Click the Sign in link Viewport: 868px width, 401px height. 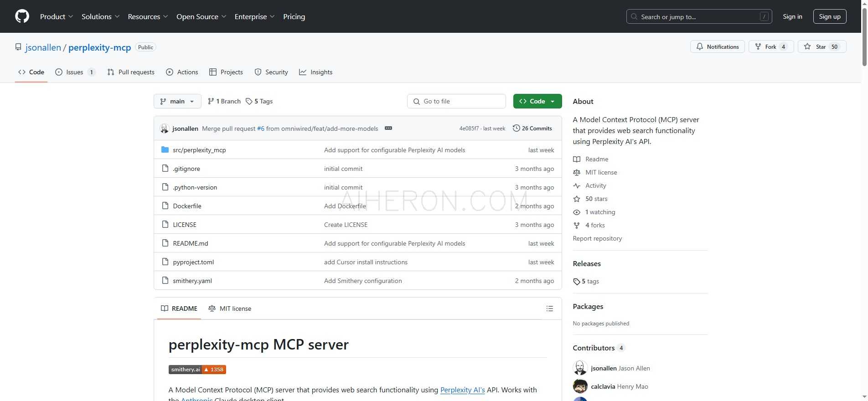click(x=792, y=16)
